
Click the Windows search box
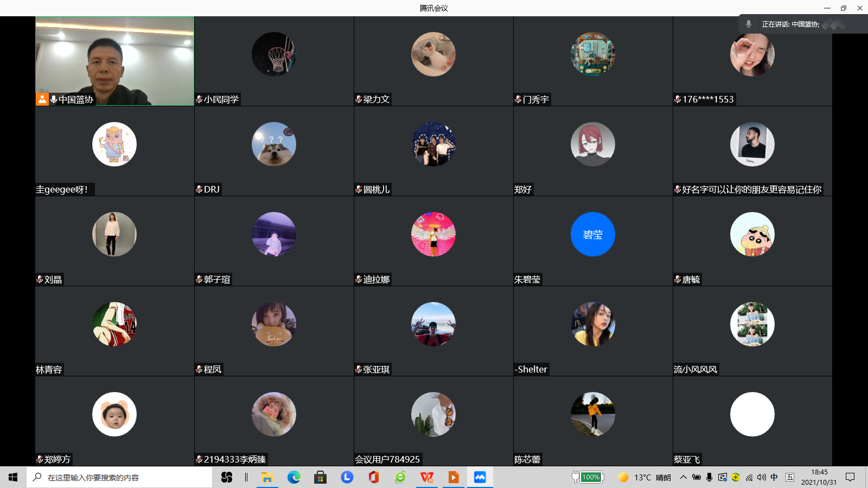tap(119, 477)
